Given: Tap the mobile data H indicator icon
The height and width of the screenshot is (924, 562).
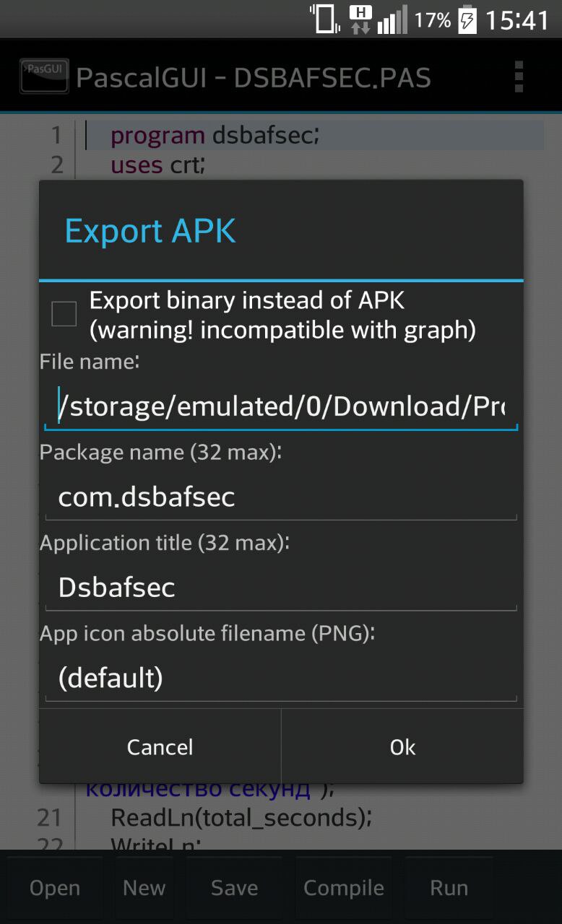Looking at the screenshot, I should 360,19.
